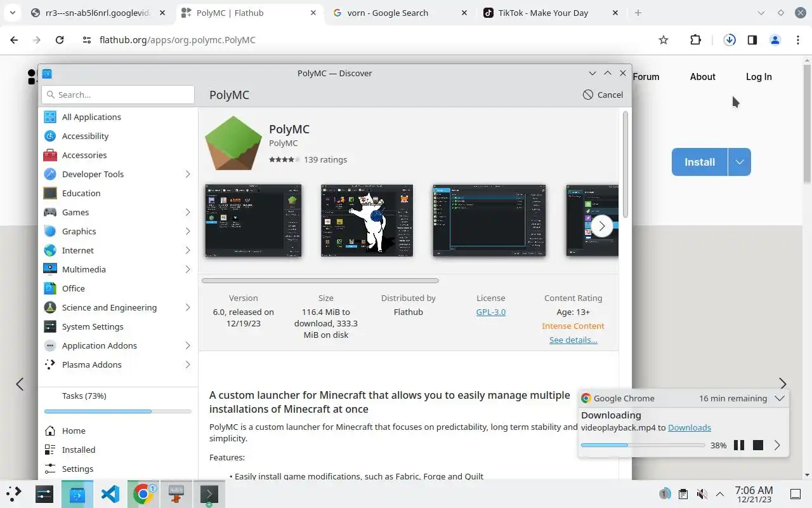The width and height of the screenshot is (812, 508).
Task: Open the GPL-3.0 license link
Action: (491, 312)
